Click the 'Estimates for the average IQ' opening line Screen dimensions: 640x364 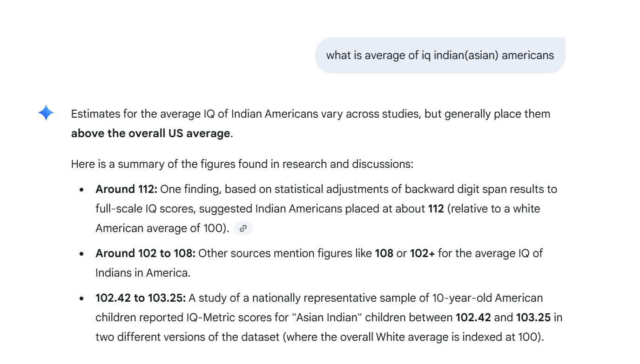tap(310, 114)
